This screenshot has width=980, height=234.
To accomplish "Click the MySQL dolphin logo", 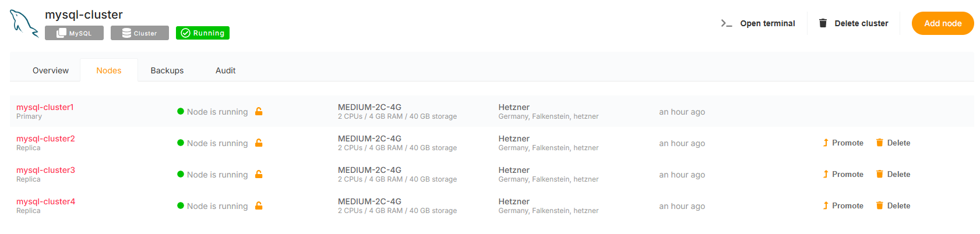I will (24, 23).
